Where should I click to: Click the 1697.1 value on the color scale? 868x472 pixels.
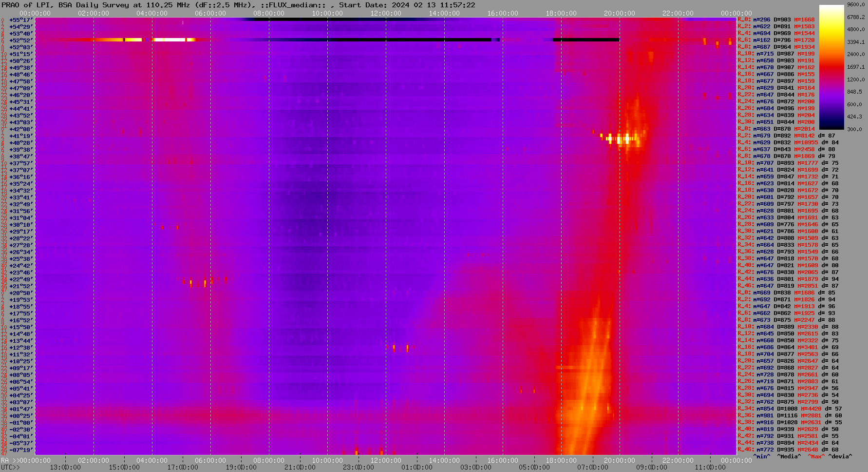[856, 67]
